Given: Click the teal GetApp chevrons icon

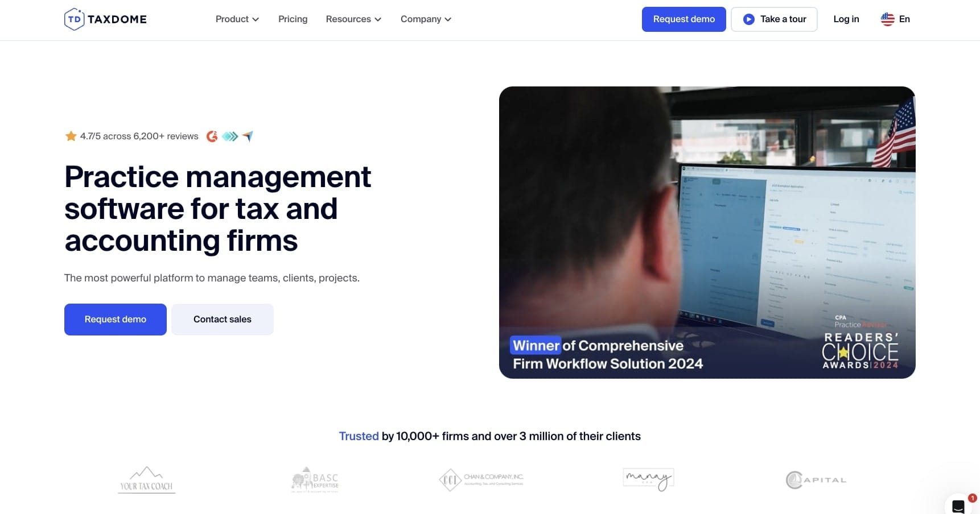Looking at the screenshot, I should click(230, 136).
